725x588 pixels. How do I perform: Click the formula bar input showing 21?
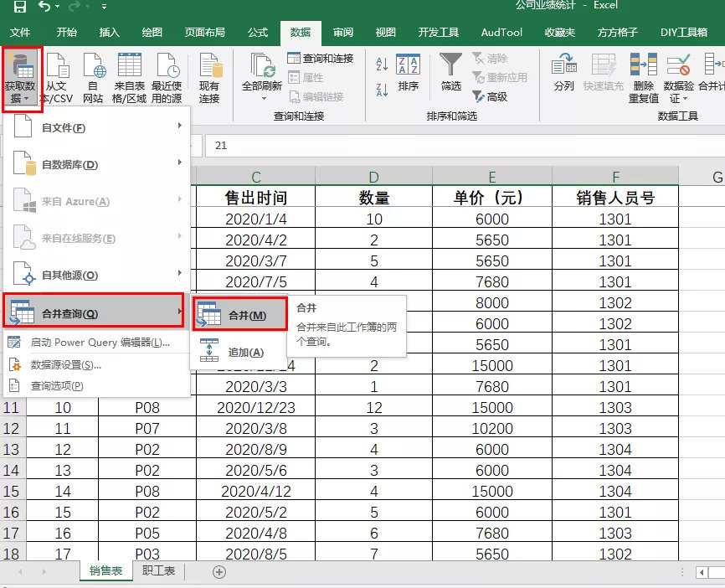pyautogui.click(x=465, y=145)
